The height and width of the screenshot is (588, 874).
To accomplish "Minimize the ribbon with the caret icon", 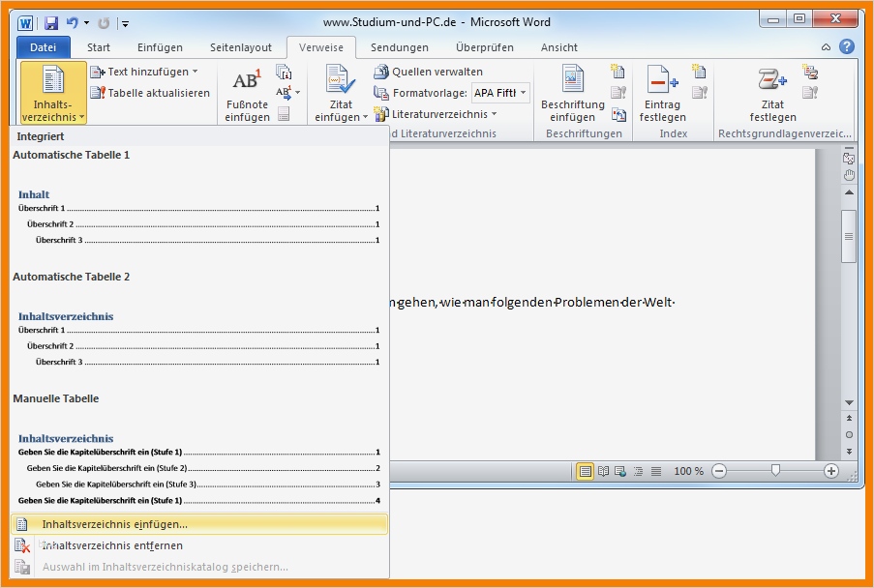I will pos(826,47).
